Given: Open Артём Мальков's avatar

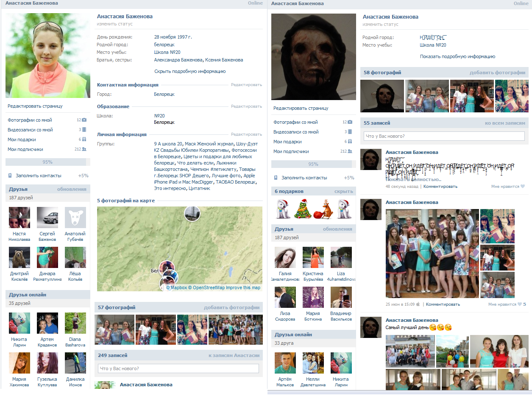Looking at the screenshot, I should coord(285,363).
